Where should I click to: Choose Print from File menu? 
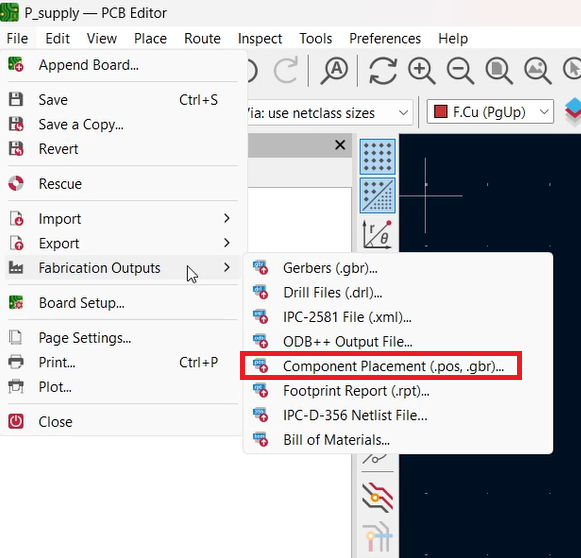[x=123, y=362]
